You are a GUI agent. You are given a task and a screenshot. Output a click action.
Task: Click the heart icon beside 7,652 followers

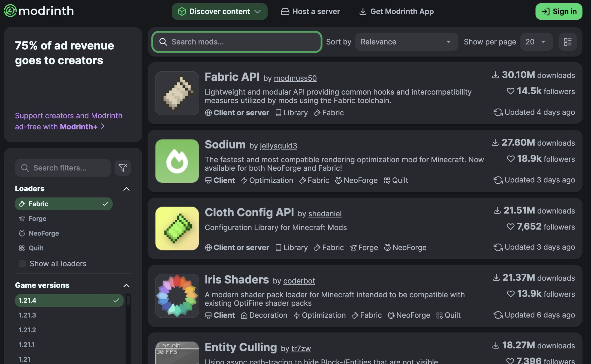point(510,227)
